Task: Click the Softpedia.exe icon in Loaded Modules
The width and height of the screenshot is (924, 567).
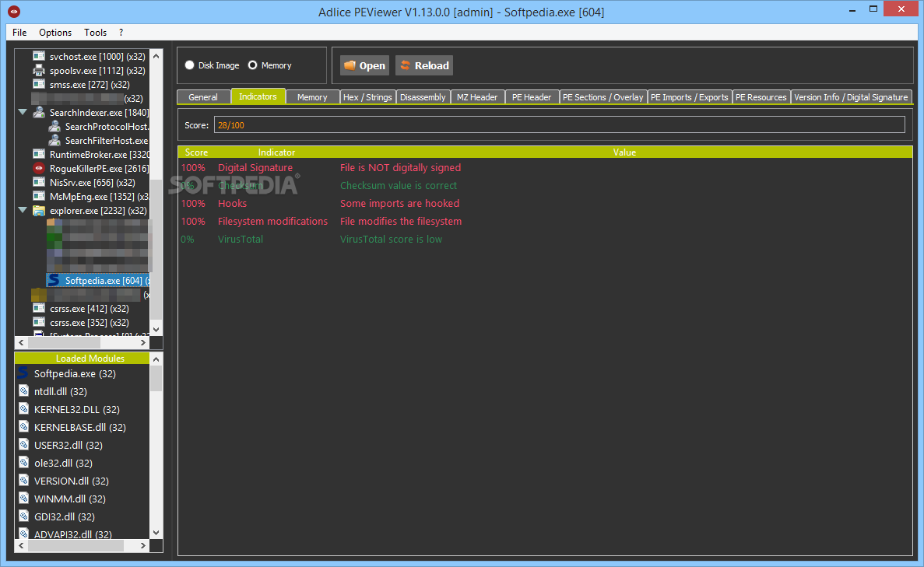Action: point(23,373)
